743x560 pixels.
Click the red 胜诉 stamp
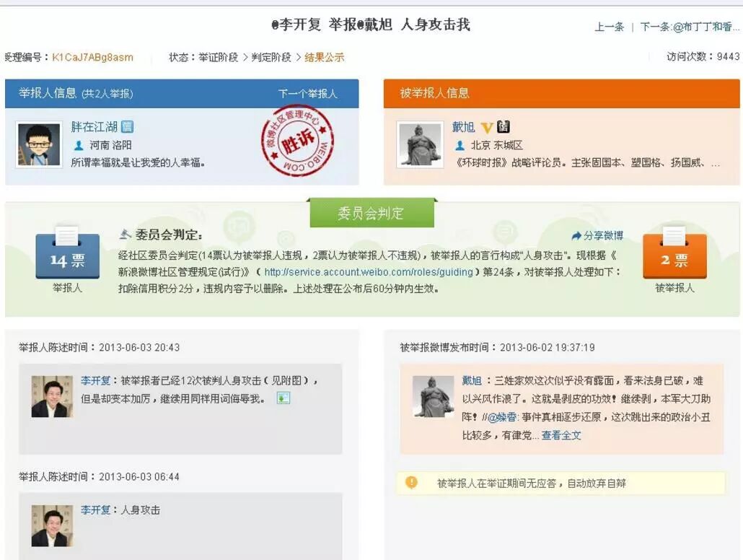(x=298, y=141)
